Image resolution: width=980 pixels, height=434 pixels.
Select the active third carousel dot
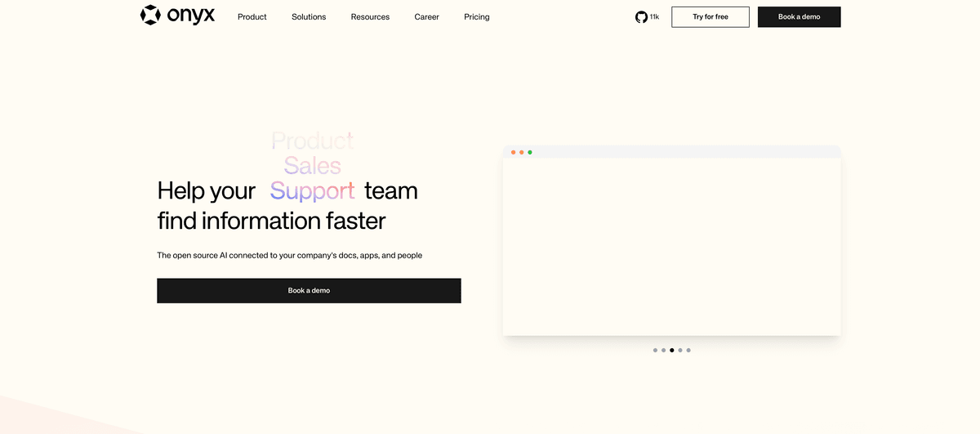tap(671, 350)
